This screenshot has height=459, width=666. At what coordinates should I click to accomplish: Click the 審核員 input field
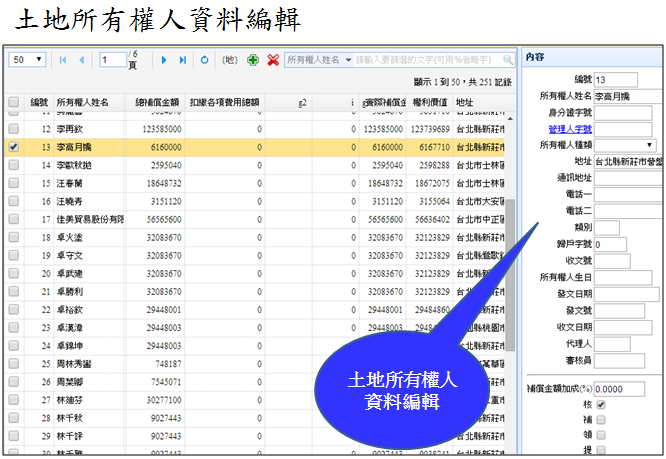point(619,360)
